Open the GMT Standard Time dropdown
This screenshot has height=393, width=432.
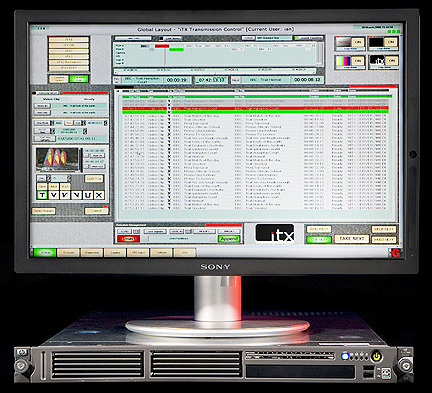(273, 38)
